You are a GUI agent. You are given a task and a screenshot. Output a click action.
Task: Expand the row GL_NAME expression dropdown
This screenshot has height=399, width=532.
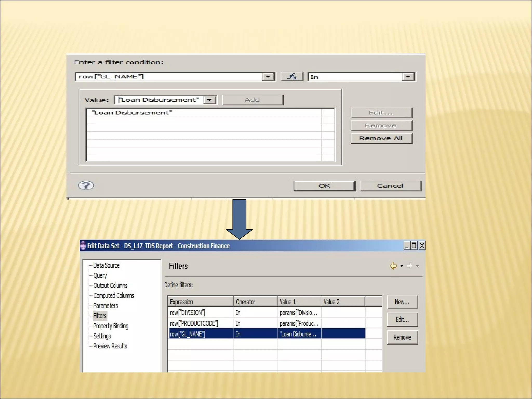pos(268,77)
